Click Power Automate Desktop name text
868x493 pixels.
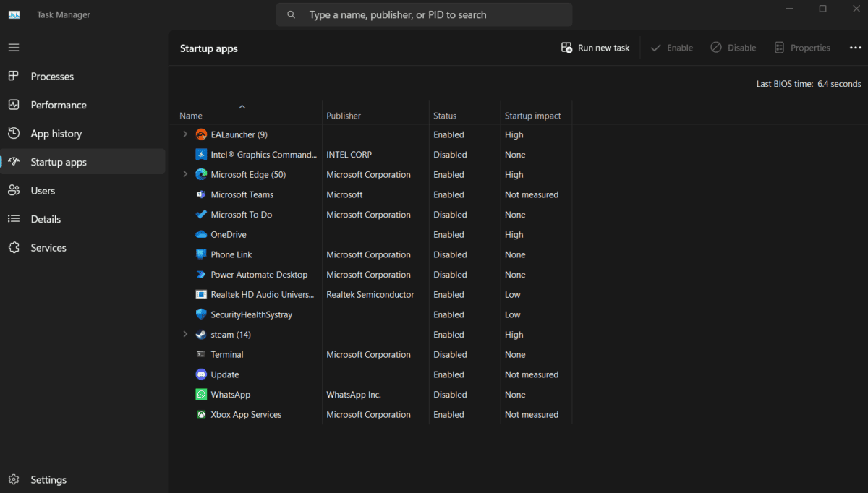pos(259,275)
